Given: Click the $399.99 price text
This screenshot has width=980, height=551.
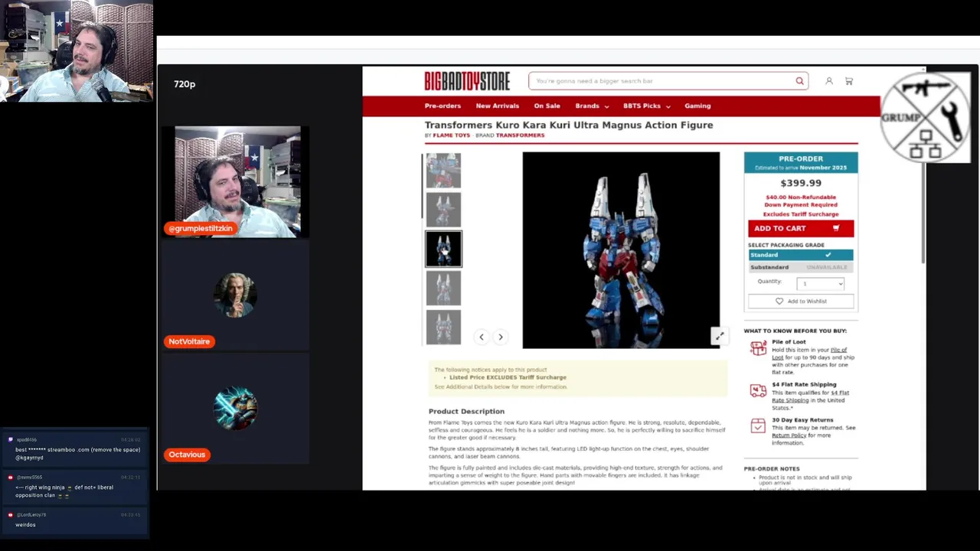Looking at the screenshot, I should pyautogui.click(x=801, y=183).
